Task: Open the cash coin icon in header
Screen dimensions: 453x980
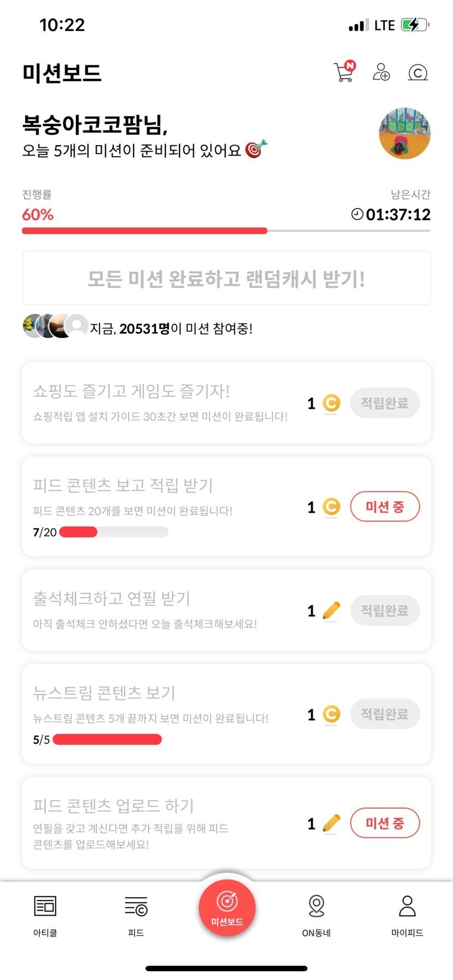Action: (418, 73)
